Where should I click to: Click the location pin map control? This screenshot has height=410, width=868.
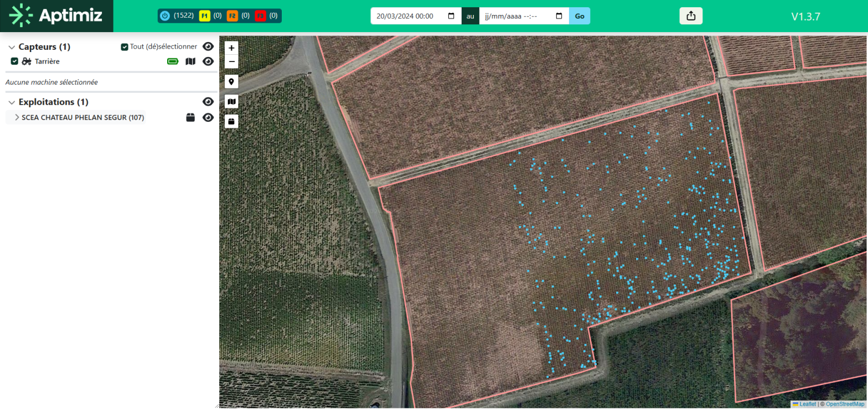click(x=231, y=82)
